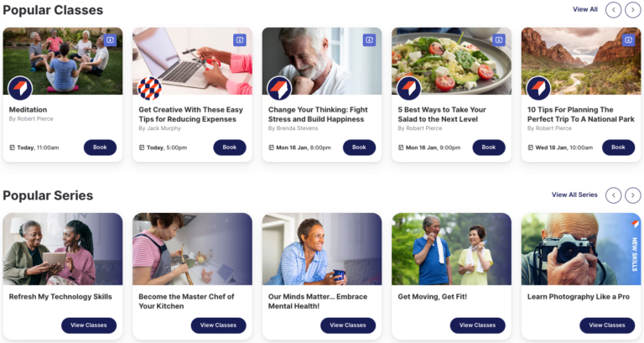Screen dimensions: 644x343
Task: Book the 5 Best Ways salad class
Action: [489, 148]
